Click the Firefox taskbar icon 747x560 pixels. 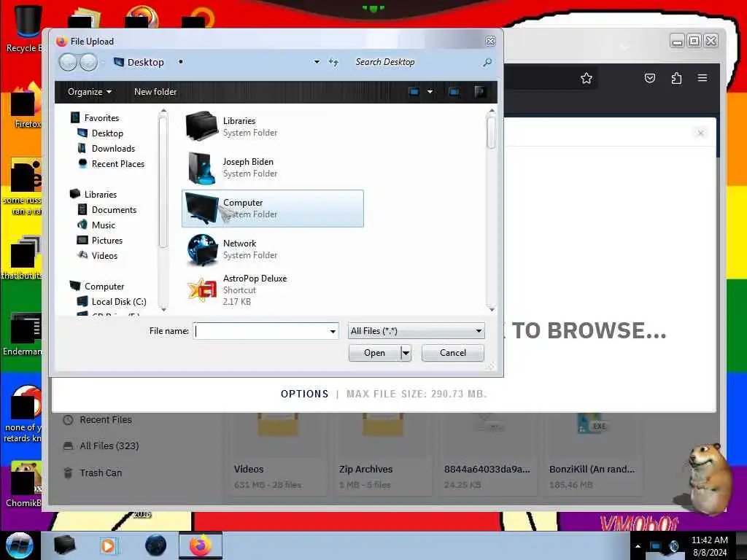pos(201,545)
